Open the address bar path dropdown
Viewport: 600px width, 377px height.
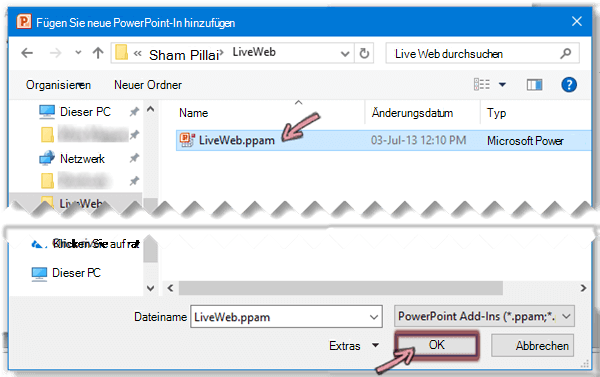pyautogui.click(x=345, y=54)
